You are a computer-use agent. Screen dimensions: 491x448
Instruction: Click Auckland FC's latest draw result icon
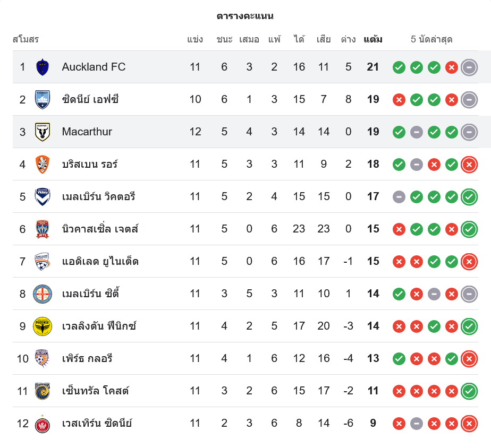point(469,67)
